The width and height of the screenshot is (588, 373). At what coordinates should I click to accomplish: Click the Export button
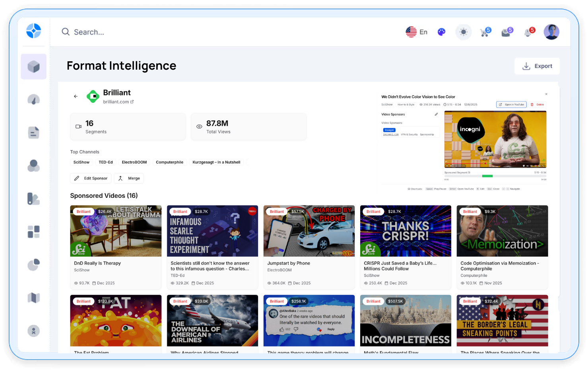(537, 66)
